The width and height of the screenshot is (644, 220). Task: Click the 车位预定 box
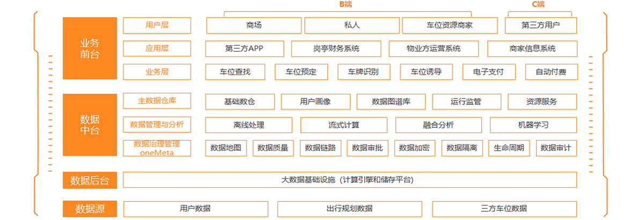(301, 72)
